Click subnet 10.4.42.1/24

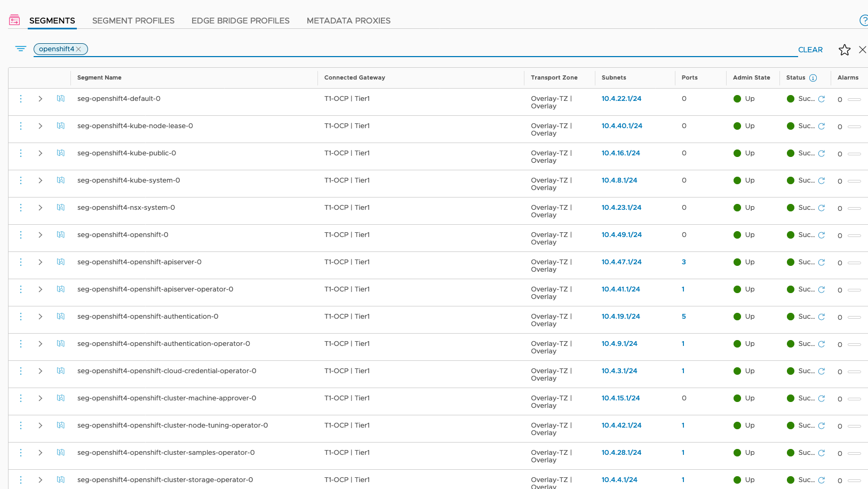622,425
